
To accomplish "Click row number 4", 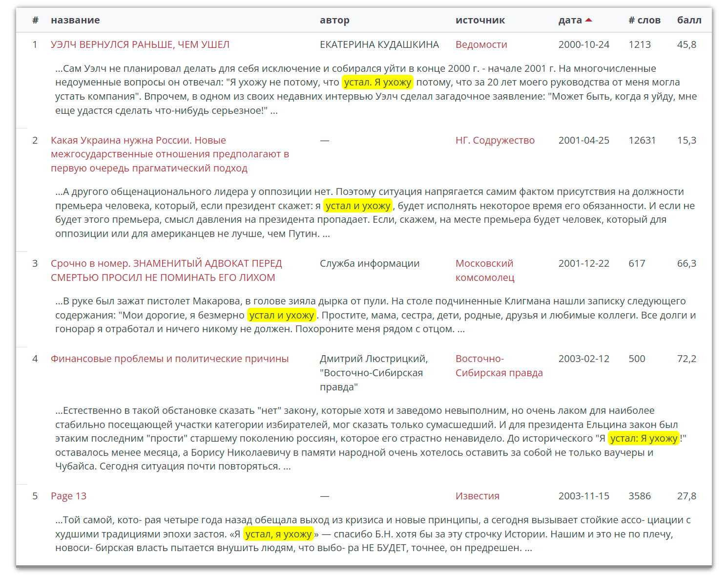I will [x=35, y=359].
